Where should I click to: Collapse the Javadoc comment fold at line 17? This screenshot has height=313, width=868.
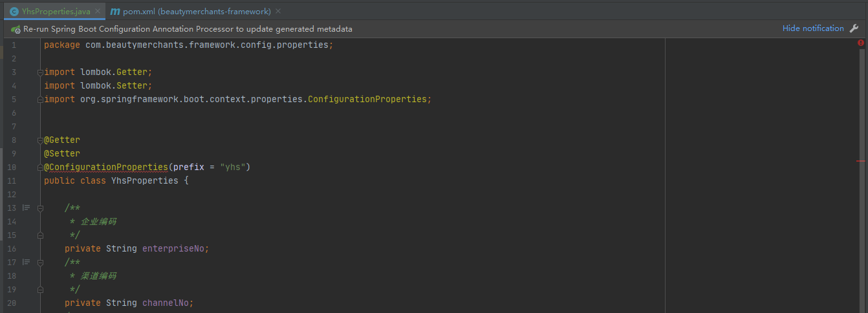coord(40,263)
